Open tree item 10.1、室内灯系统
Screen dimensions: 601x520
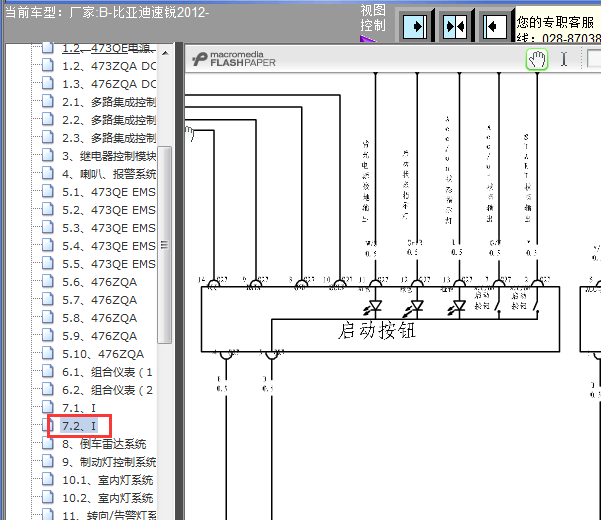coord(108,480)
